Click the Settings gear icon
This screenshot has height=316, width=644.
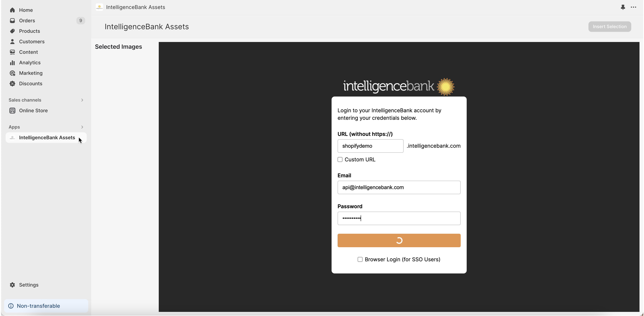coord(12,285)
